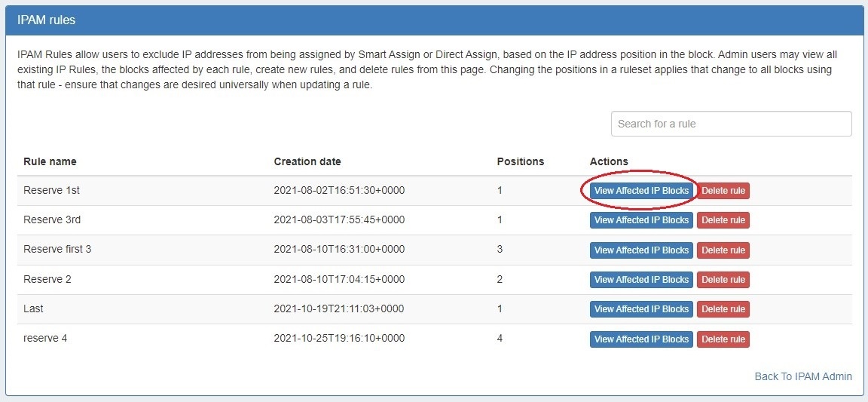This screenshot has height=402, width=868.
Task: Delete the Reserve 3rd rule
Action: (723, 220)
